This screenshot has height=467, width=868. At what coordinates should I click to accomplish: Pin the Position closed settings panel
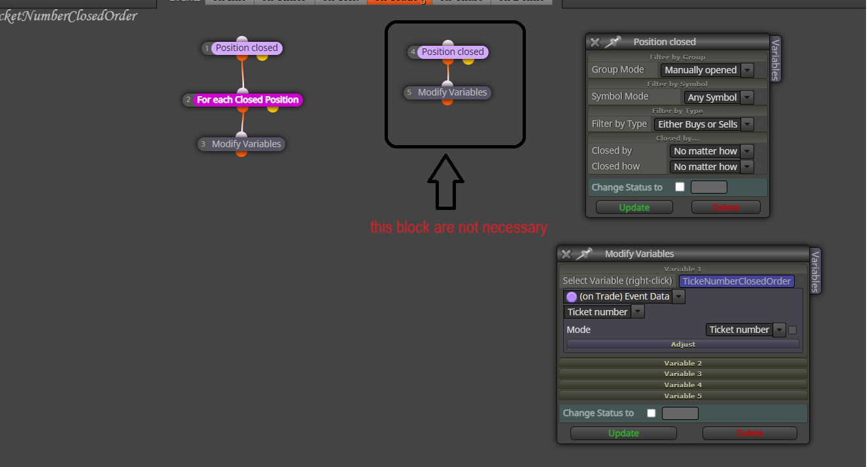pos(612,42)
